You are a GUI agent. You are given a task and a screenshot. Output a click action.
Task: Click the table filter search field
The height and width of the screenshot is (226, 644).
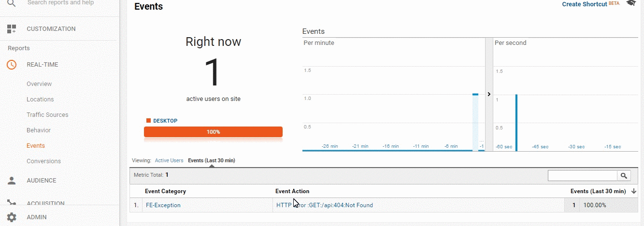(x=583, y=176)
